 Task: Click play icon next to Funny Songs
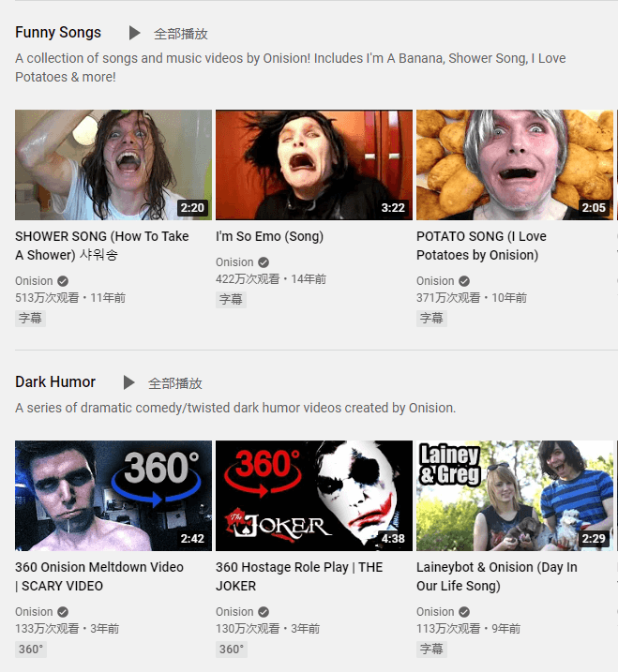pyautogui.click(x=135, y=33)
